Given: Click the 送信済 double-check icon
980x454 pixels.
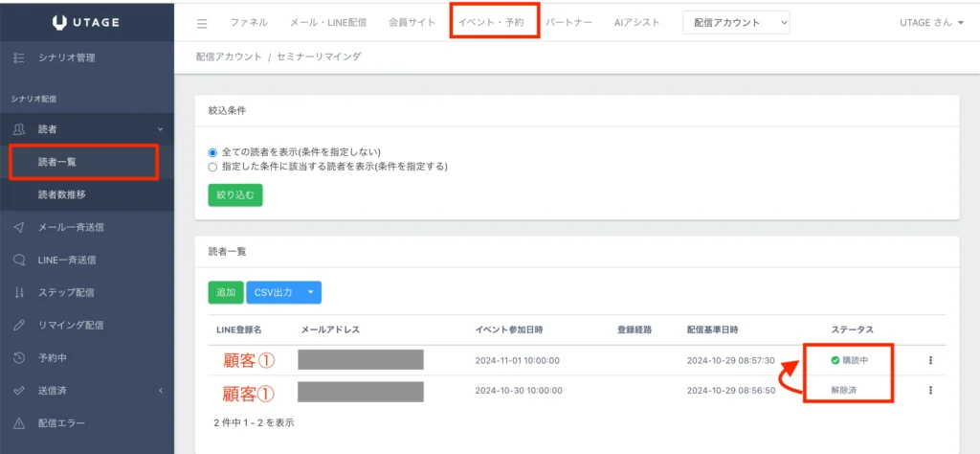Looking at the screenshot, I should (x=19, y=390).
